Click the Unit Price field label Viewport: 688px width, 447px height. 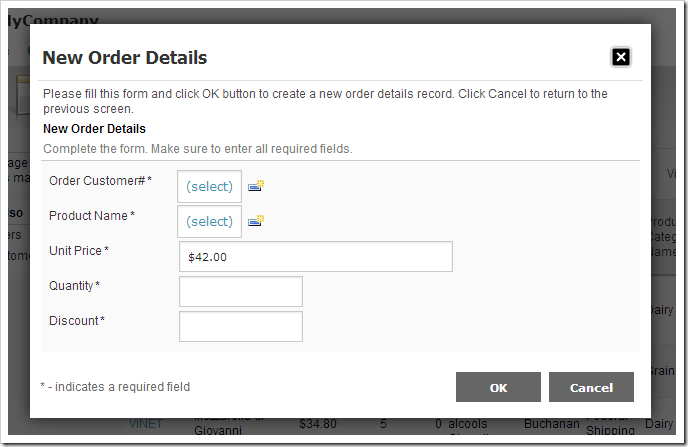coord(75,250)
